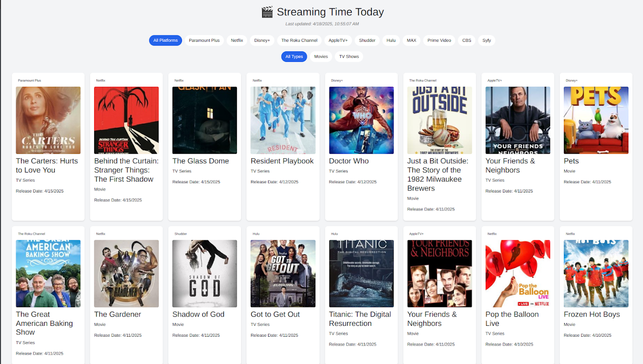Viewport: 643px width, 364px height.
Task: Select the 'Doctor Who' title text
Action: coord(349,161)
